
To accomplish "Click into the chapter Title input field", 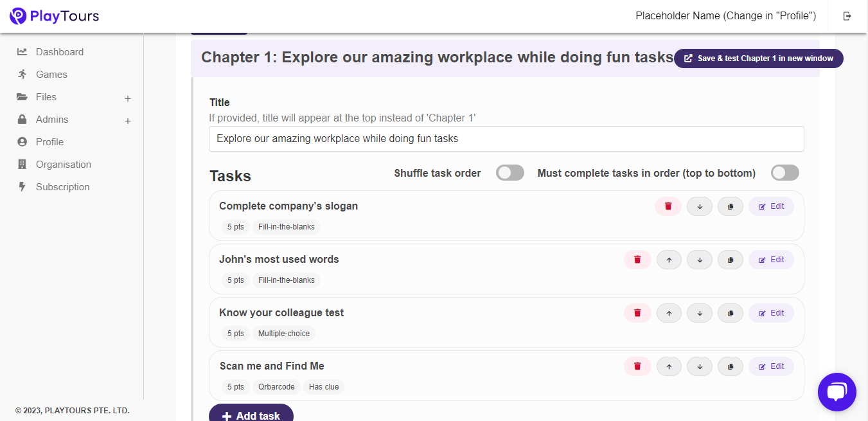I will click(506, 139).
